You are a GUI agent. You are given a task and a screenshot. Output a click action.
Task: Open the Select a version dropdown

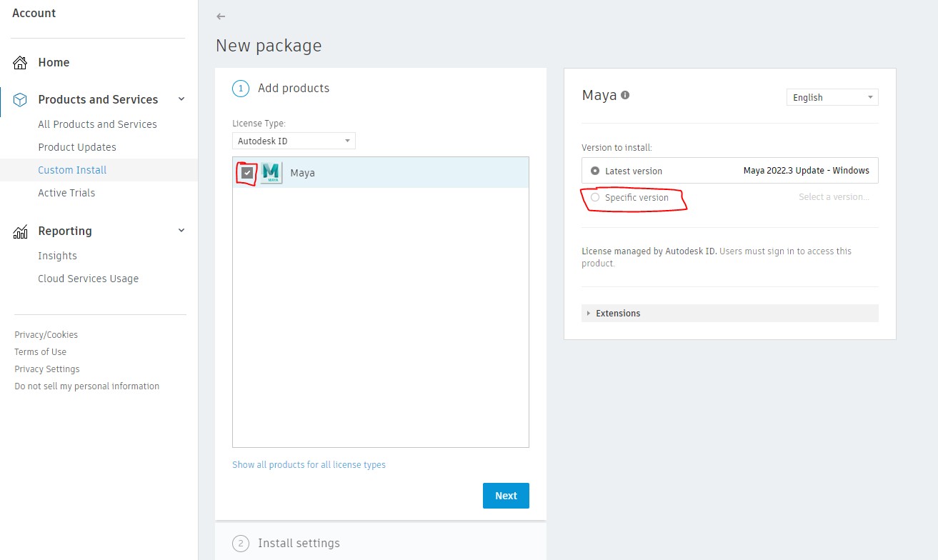[x=834, y=197]
